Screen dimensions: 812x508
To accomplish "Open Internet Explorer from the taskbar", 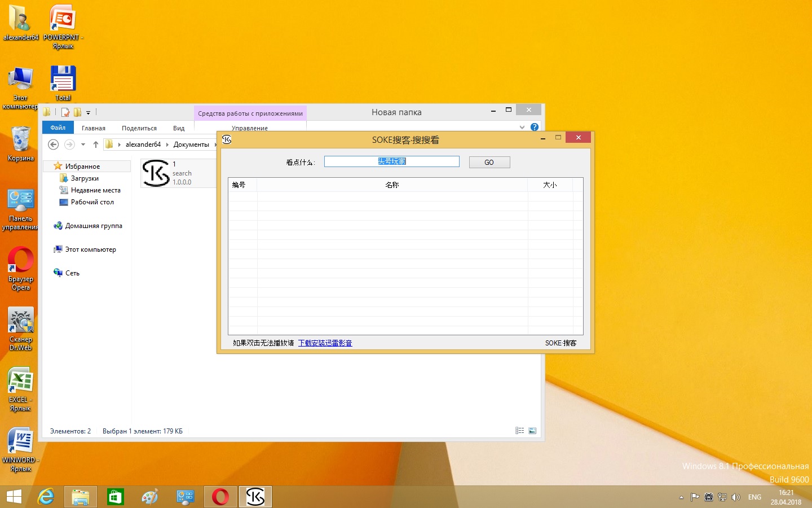I will coord(46,497).
